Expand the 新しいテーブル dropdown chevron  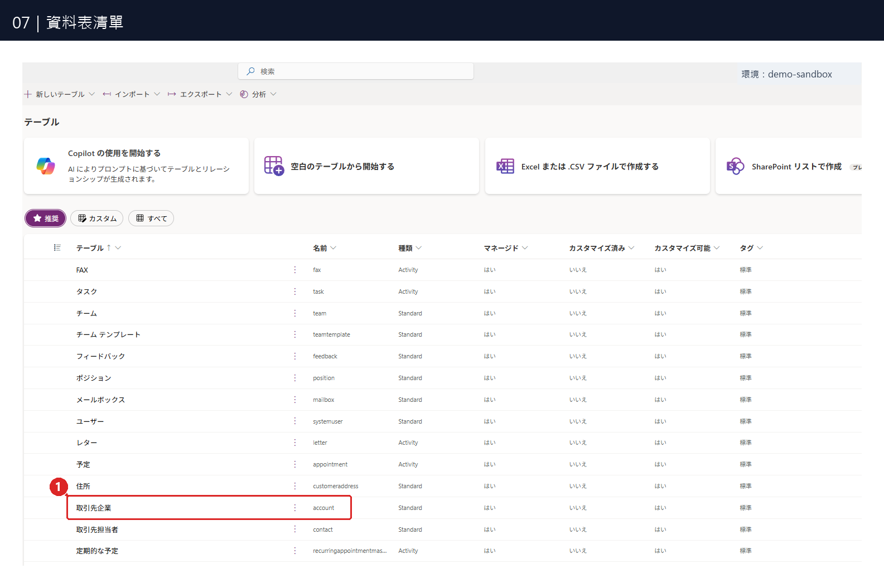tap(92, 94)
